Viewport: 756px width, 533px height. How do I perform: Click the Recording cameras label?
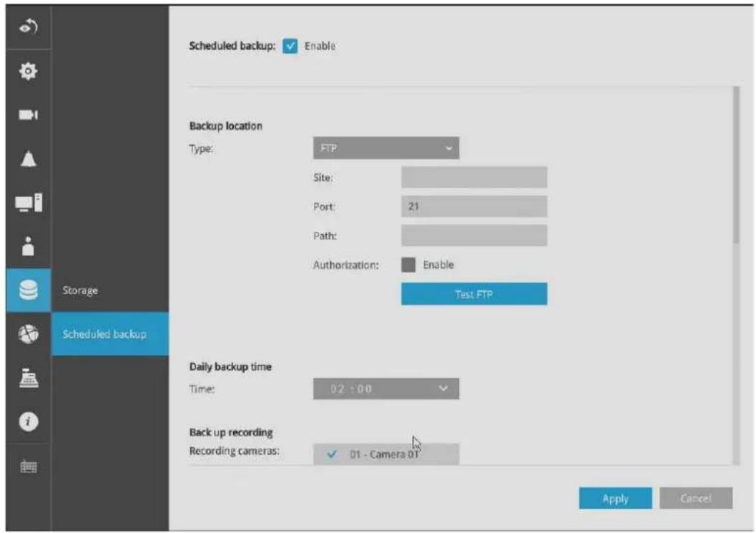click(235, 451)
